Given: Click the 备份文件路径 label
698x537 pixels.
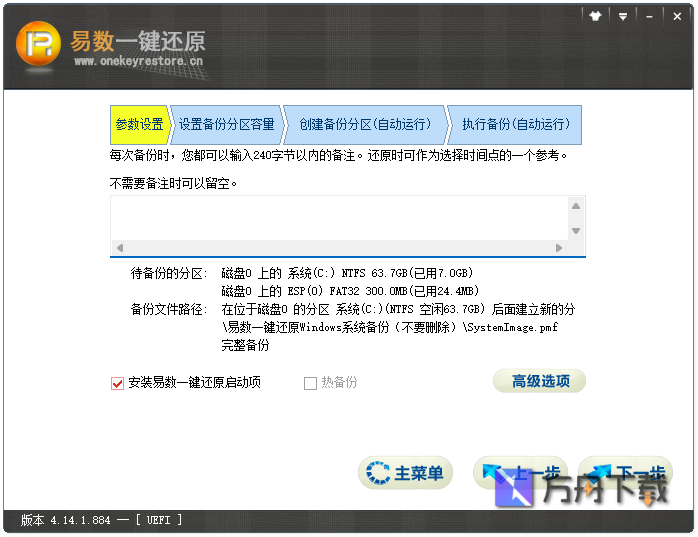Looking at the screenshot, I should click(x=169, y=309).
